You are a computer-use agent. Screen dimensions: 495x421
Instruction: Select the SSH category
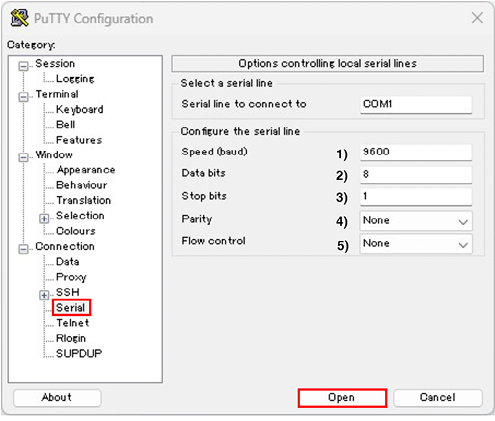click(x=68, y=292)
